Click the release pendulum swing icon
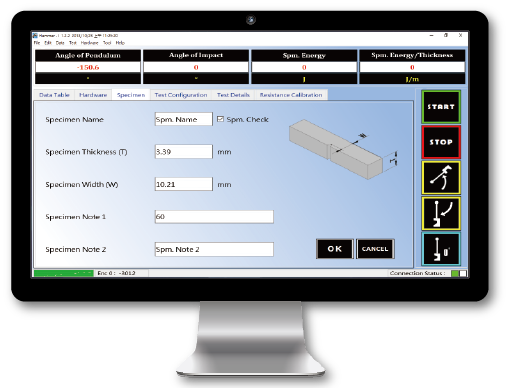 441,213
